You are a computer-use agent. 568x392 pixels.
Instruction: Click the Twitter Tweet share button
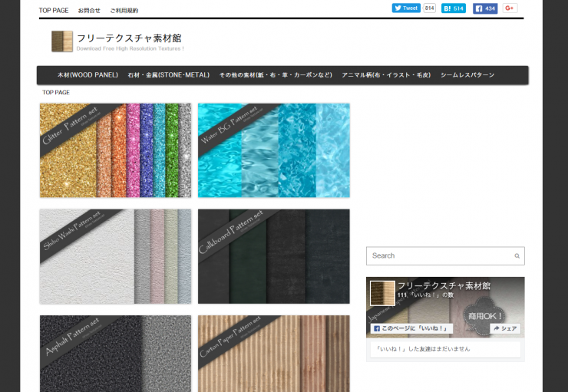point(406,8)
